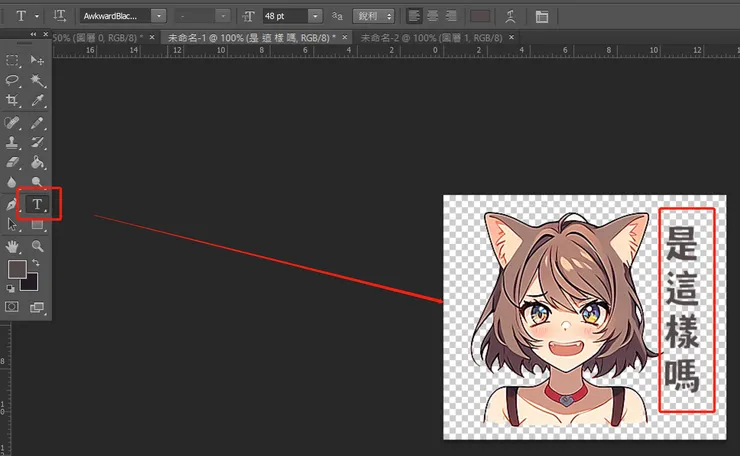Select the Blur (droplet) tool
Screen dimensions: 740x456
coord(12,182)
